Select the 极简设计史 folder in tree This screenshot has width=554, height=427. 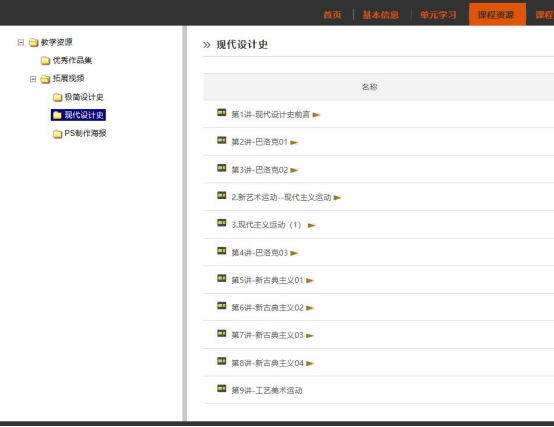click(x=84, y=97)
